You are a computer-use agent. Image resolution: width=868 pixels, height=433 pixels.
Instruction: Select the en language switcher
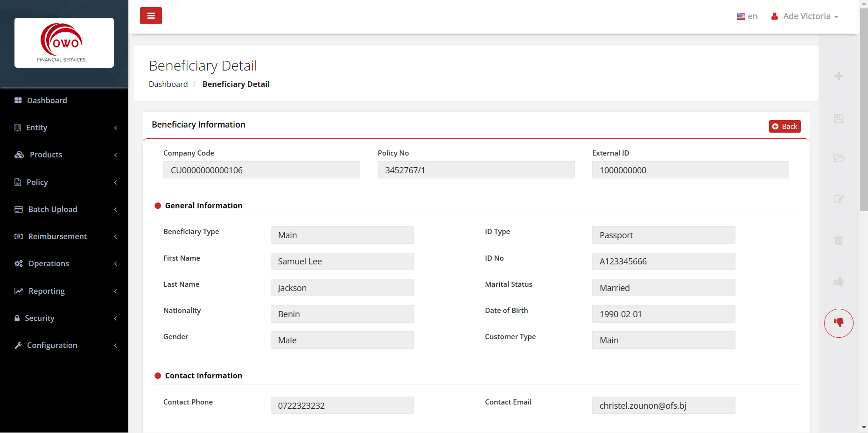(x=747, y=16)
